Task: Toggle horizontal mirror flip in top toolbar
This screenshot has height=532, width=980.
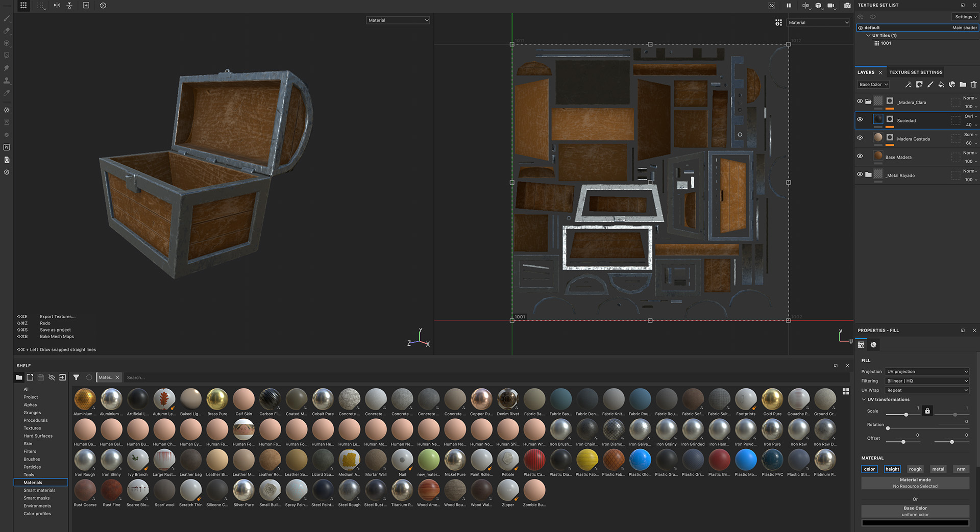Action: click(57, 6)
